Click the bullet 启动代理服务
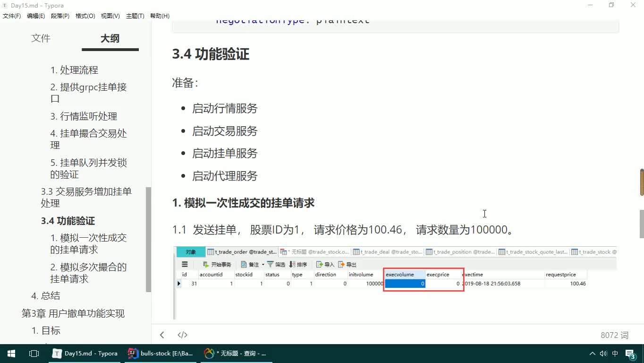 [x=225, y=176]
